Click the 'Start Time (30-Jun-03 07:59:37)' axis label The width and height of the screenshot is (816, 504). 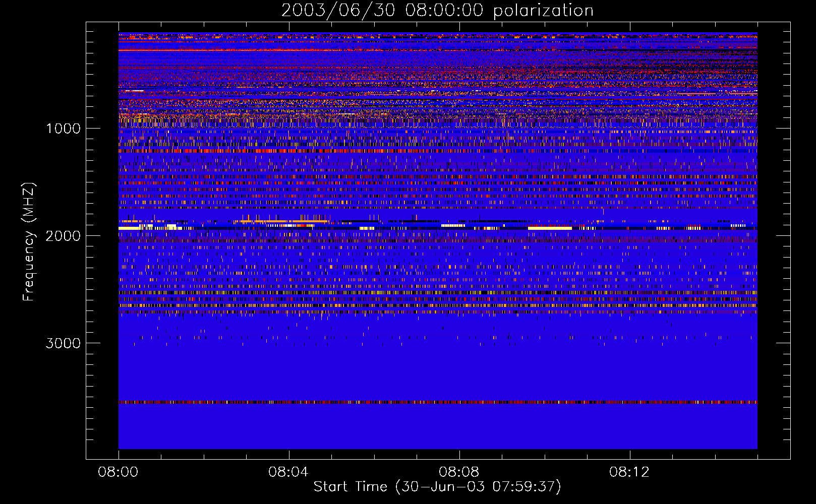437,486
